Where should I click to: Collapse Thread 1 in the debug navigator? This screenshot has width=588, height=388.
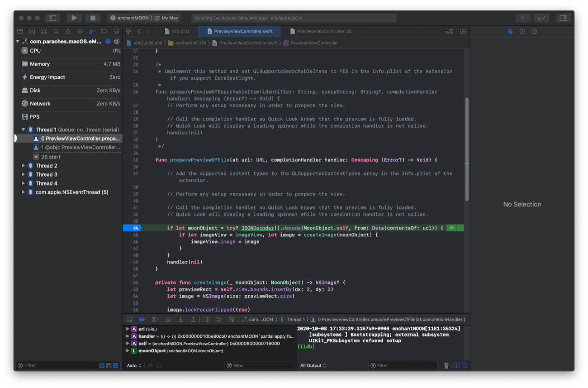(x=24, y=130)
